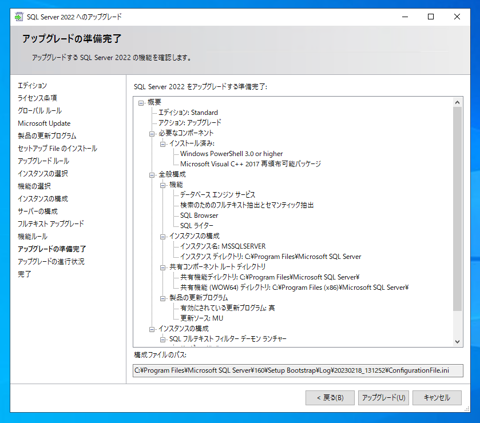480x423 pixels.
Task: Select ライセンス条項 step in sidebar
Action: pos(37,98)
